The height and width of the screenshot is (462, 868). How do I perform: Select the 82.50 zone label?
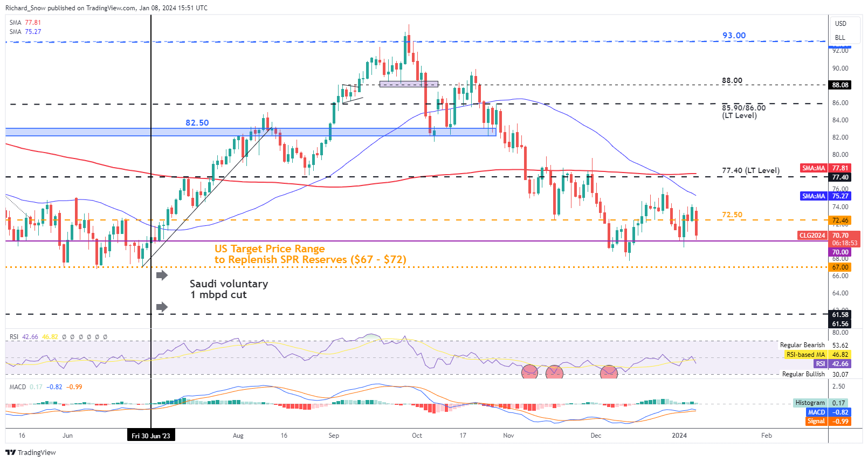pyautogui.click(x=197, y=123)
